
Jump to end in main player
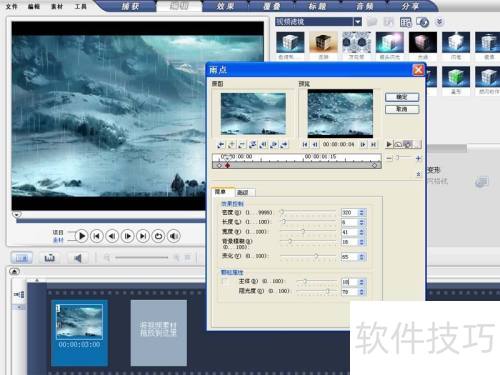click(143, 236)
